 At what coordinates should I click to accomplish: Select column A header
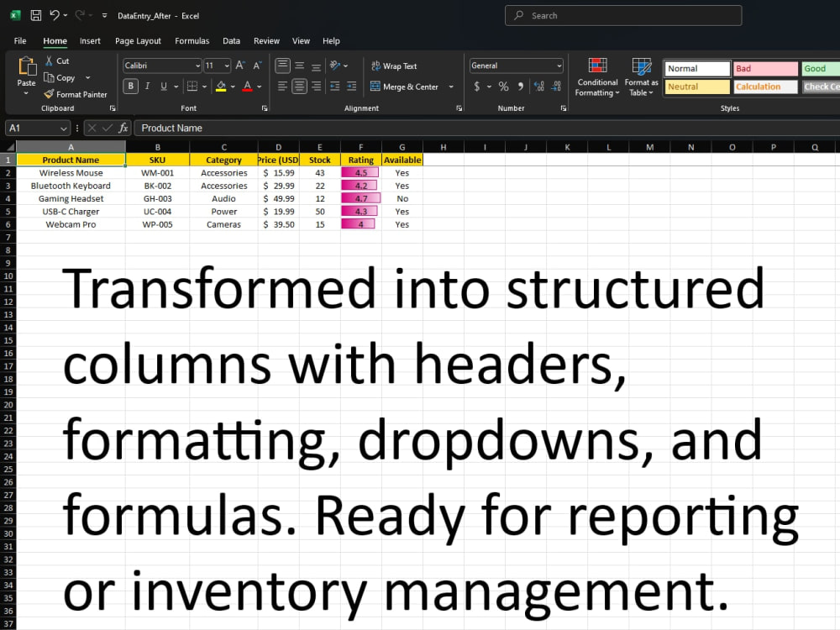point(71,147)
